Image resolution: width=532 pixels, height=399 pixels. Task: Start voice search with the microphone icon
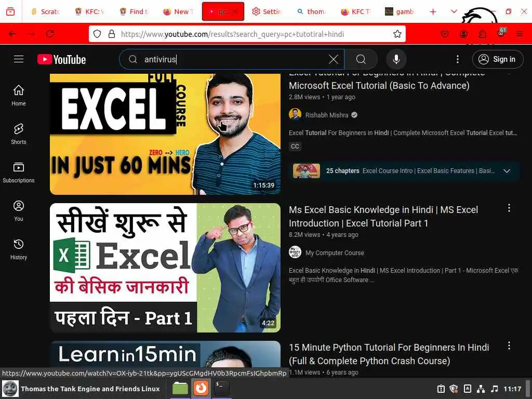click(x=396, y=59)
